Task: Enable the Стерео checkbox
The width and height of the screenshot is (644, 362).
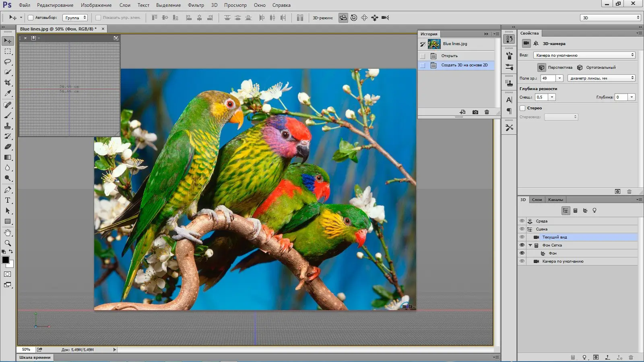Action: (x=522, y=108)
